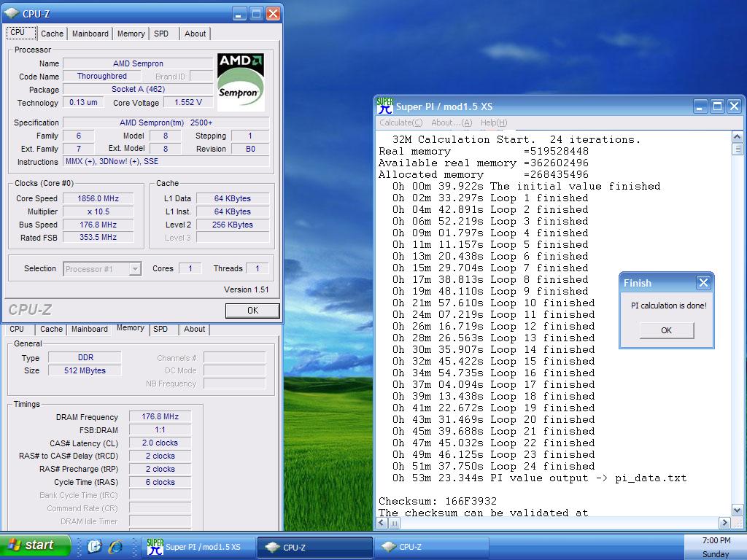
Task: Switch to Cache tab in top CPU-Z window
Action: (x=52, y=34)
